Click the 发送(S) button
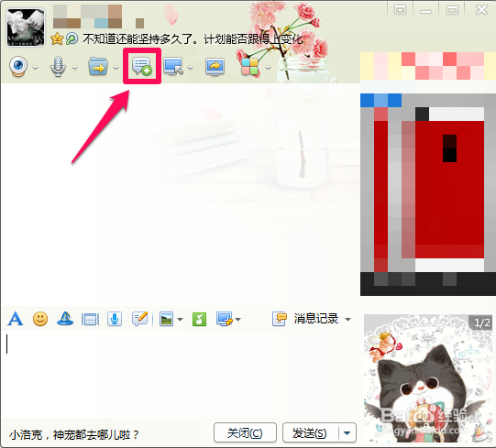496x448 pixels. click(310, 432)
